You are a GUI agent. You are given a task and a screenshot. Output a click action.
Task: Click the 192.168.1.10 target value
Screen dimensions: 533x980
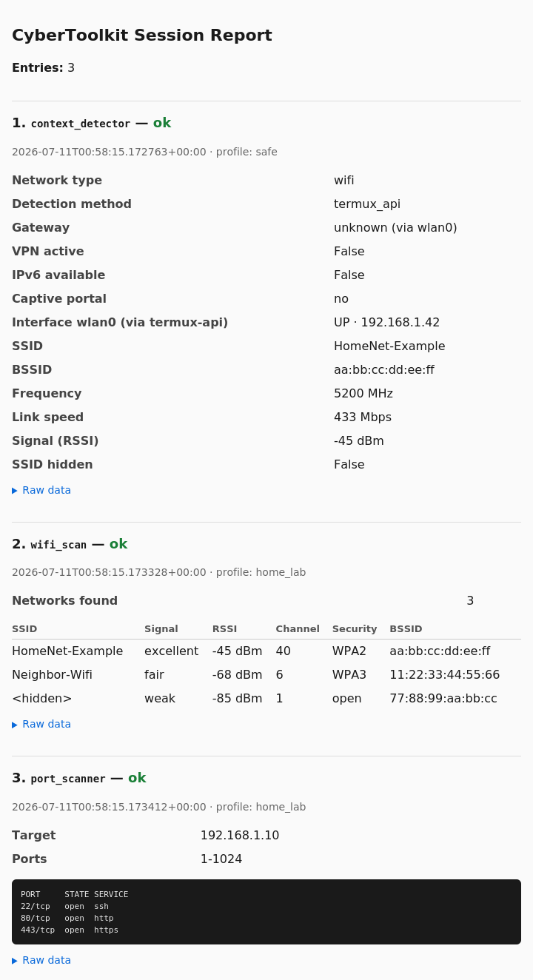[240, 835]
